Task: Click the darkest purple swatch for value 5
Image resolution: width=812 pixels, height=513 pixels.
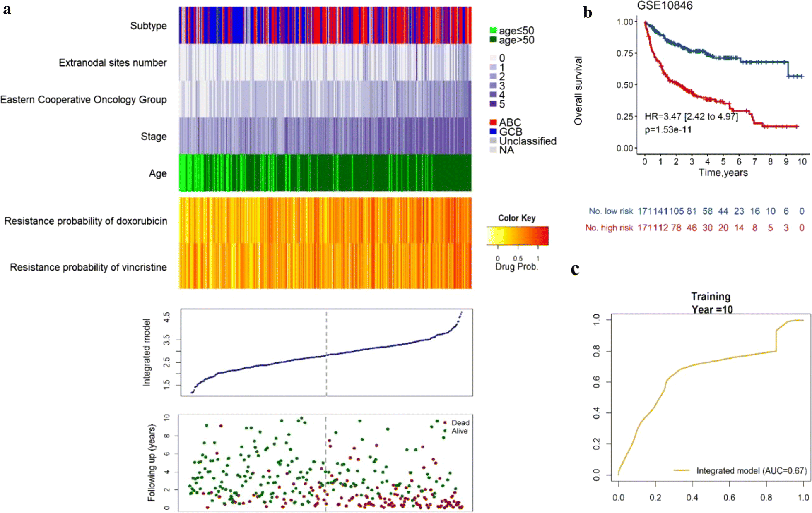Action: point(493,104)
